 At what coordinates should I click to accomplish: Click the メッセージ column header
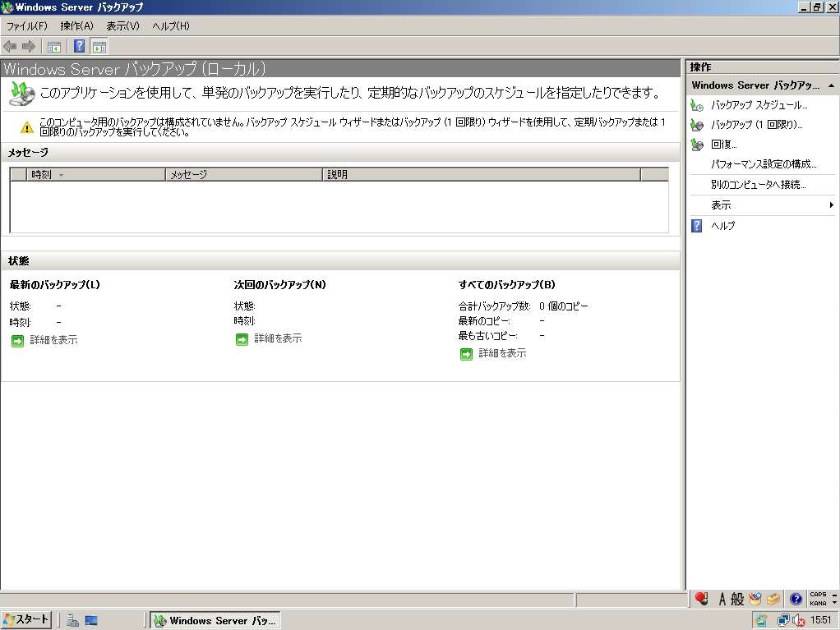click(244, 174)
